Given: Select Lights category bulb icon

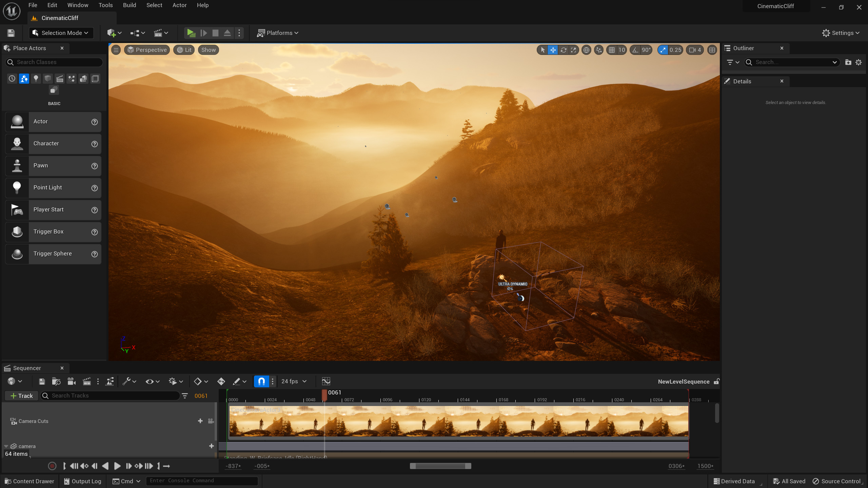Looking at the screenshot, I should [36, 79].
